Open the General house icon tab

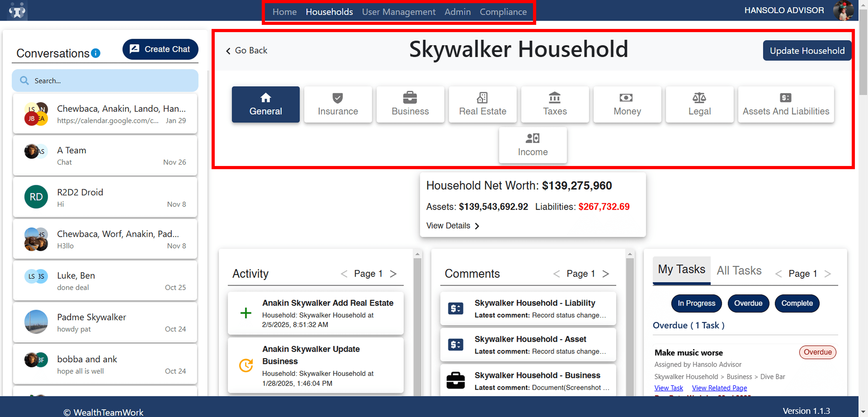[x=266, y=104]
